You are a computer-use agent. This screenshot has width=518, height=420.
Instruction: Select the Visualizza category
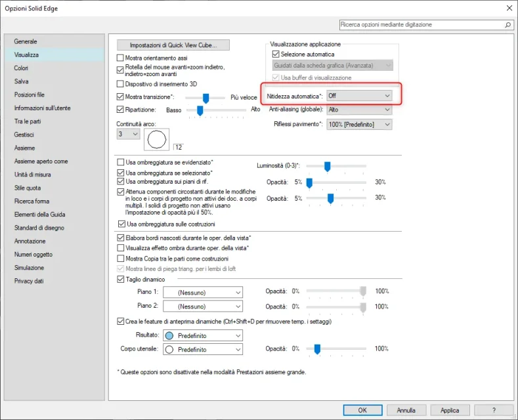pyautogui.click(x=54, y=55)
